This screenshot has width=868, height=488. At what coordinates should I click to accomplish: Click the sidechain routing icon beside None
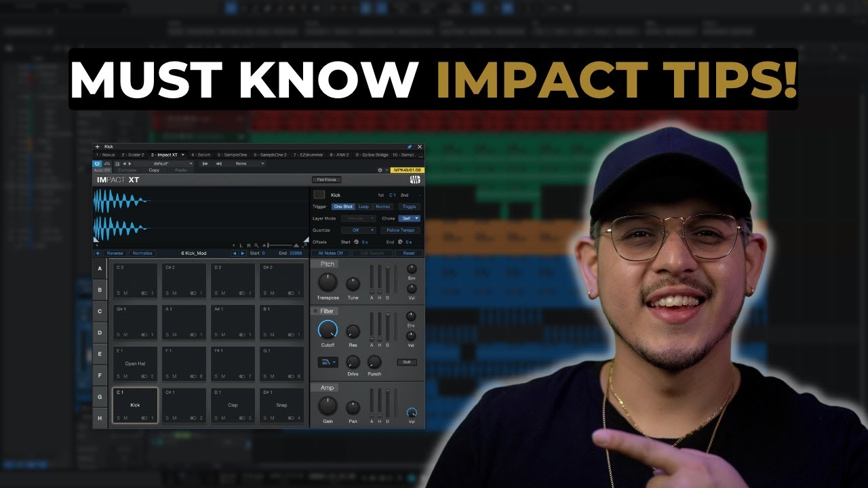219,163
